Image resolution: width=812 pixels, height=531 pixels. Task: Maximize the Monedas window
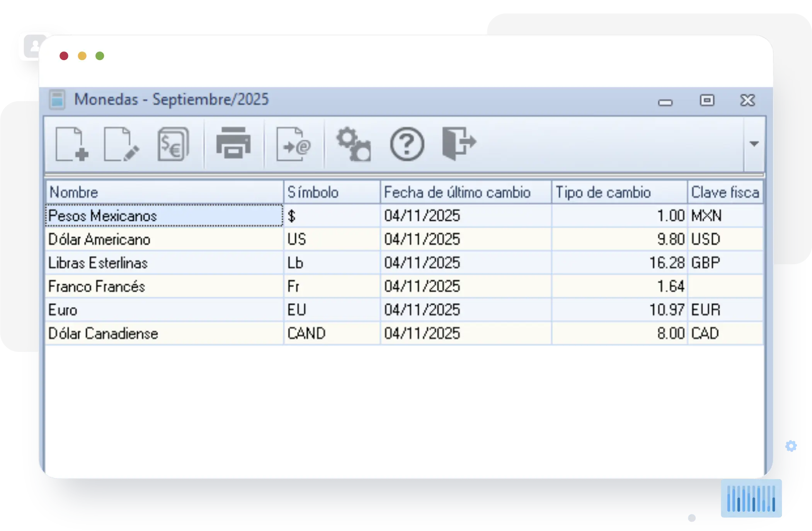pyautogui.click(x=707, y=100)
